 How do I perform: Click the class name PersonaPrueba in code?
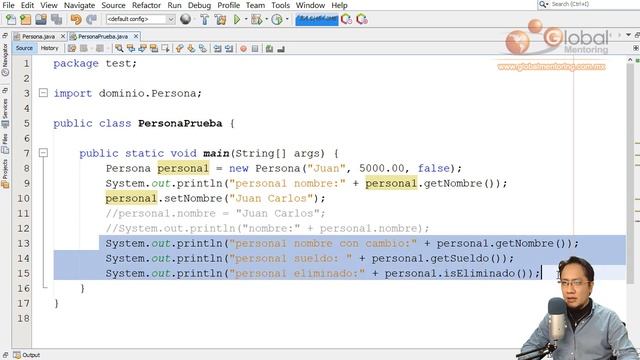click(x=180, y=123)
